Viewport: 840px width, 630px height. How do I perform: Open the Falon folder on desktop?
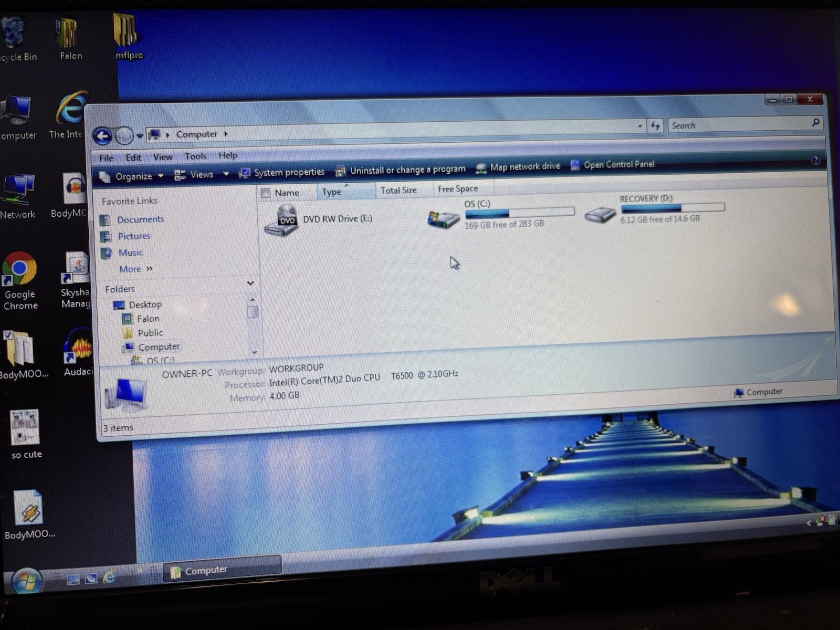pyautogui.click(x=69, y=39)
